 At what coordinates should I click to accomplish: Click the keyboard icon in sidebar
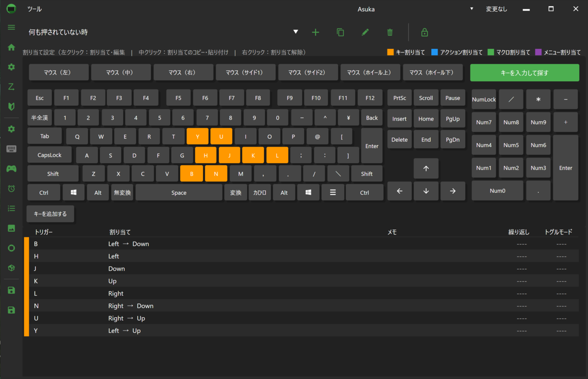pos(11,149)
